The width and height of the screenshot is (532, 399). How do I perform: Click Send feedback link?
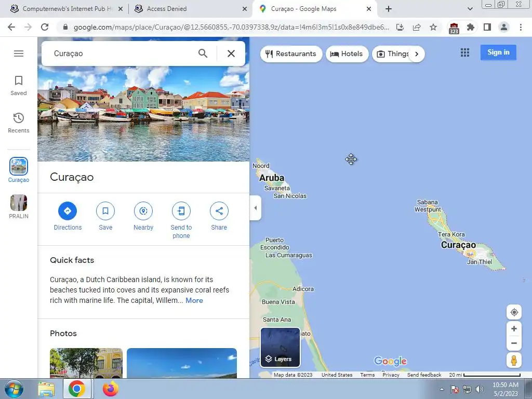424,375
